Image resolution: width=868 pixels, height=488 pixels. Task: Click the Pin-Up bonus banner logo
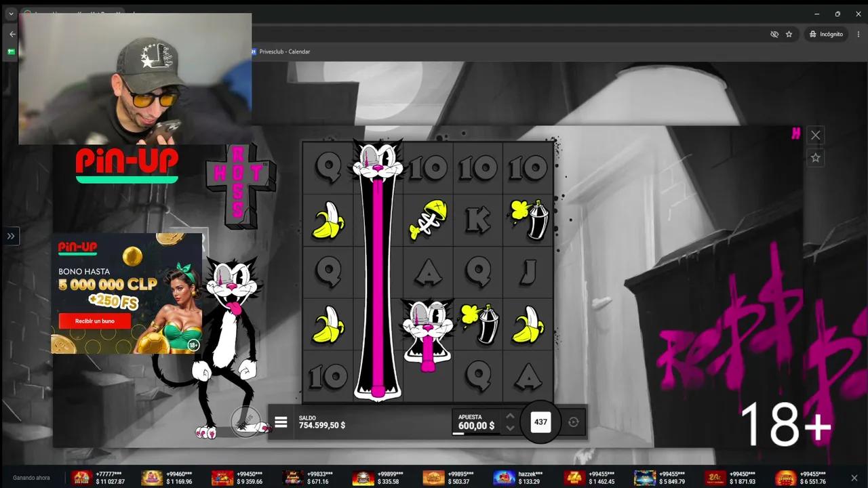[x=77, y=247]
